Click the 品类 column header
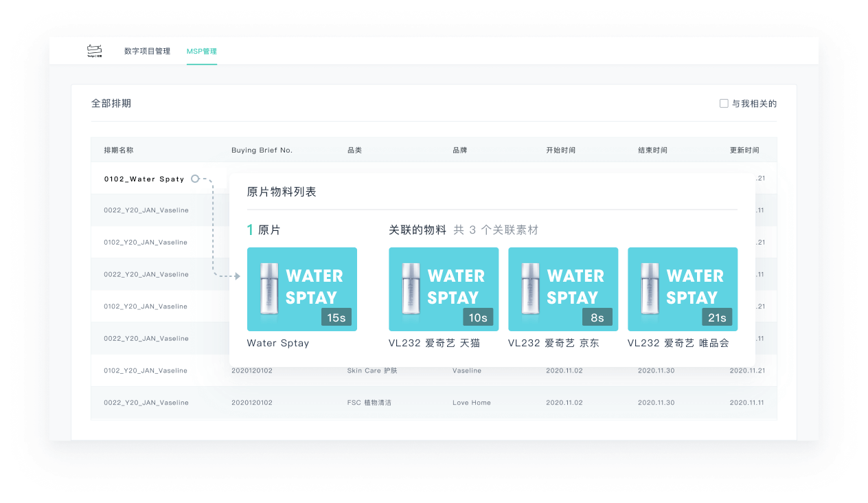This screenshot has height=503, width=868. tap(354, 150)
